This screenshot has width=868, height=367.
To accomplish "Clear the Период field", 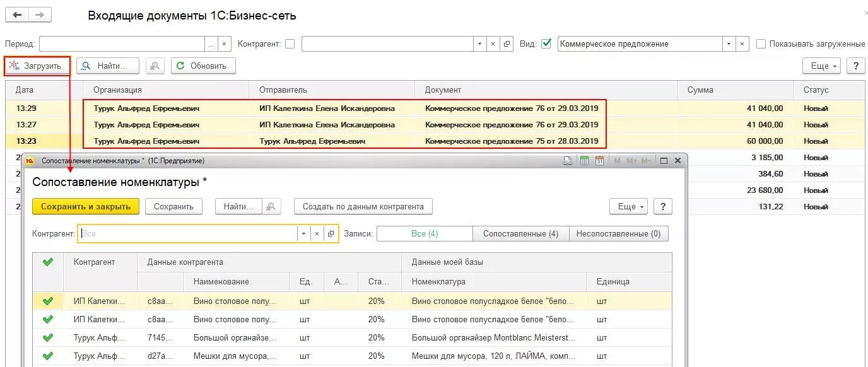I will tap(225, 44).
